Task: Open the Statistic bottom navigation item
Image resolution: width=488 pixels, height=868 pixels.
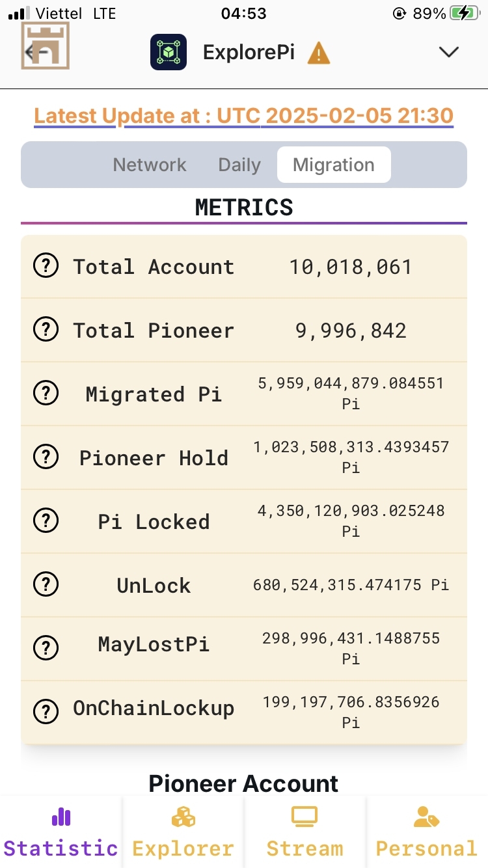Action: point(61,832)
